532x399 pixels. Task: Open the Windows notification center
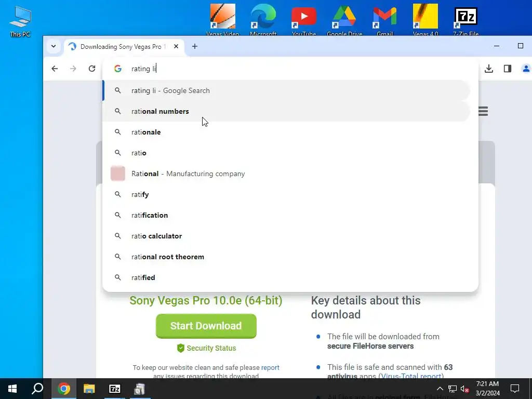pyautogui.click(x=515, y=389)
